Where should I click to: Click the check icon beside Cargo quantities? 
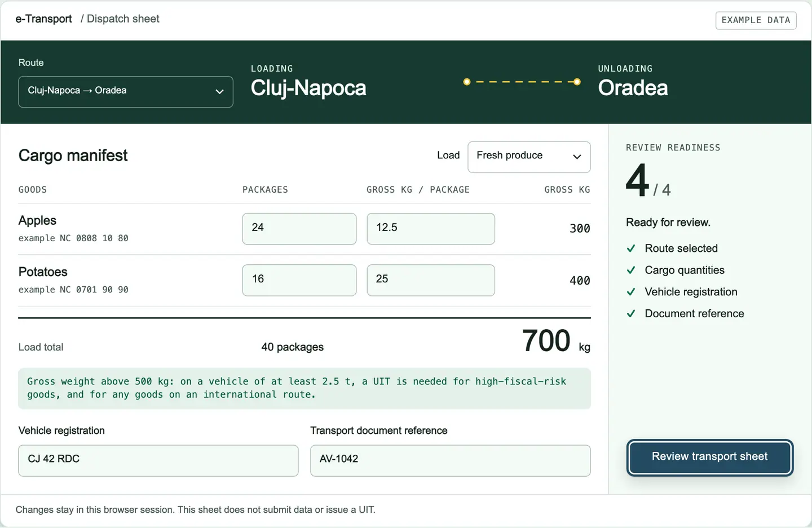coord(631,270)
